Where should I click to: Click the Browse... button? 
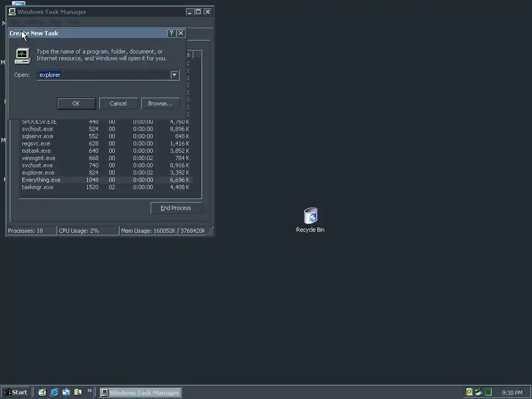coord(160,103)
